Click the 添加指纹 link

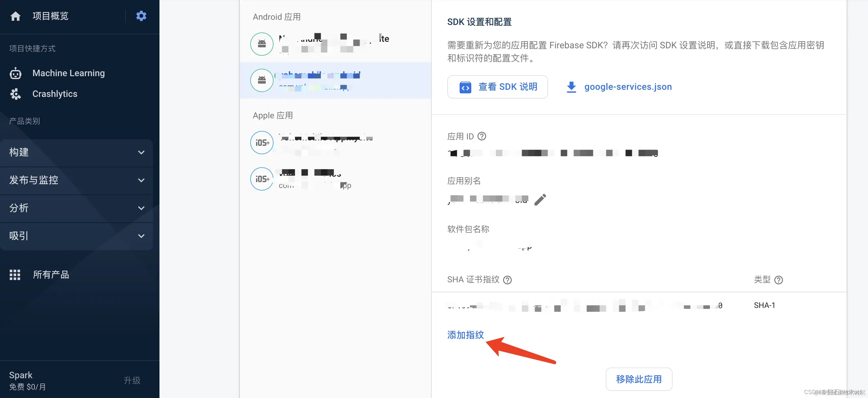(x=465, y=335)
